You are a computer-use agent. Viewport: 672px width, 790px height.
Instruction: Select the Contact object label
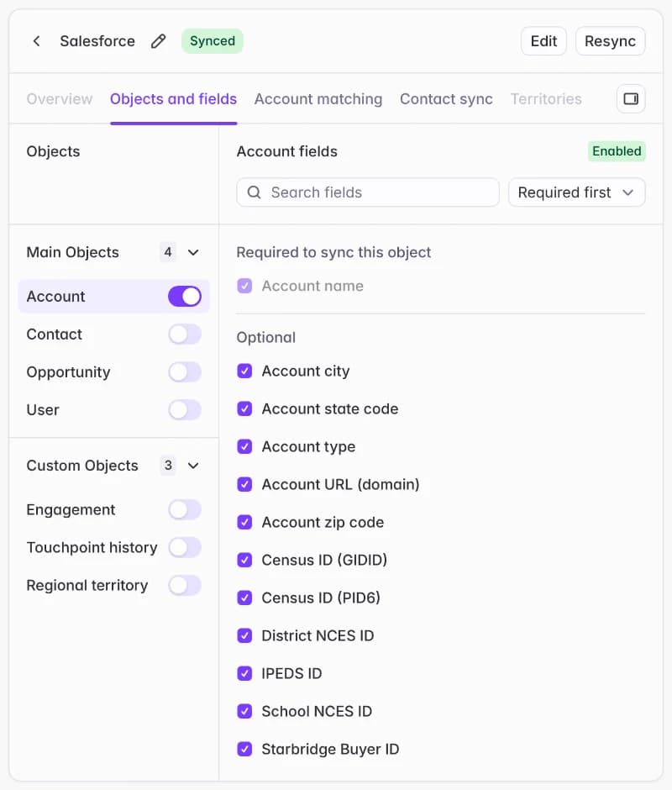(54, 334)
